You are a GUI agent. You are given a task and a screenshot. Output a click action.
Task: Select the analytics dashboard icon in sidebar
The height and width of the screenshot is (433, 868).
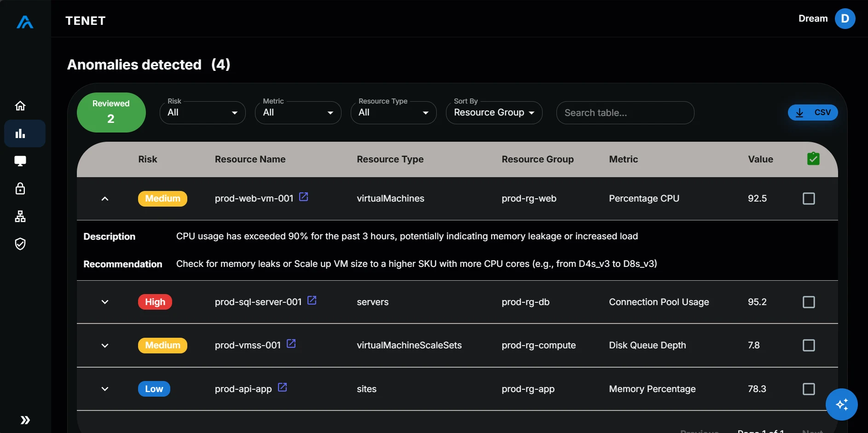click(20, 133)
